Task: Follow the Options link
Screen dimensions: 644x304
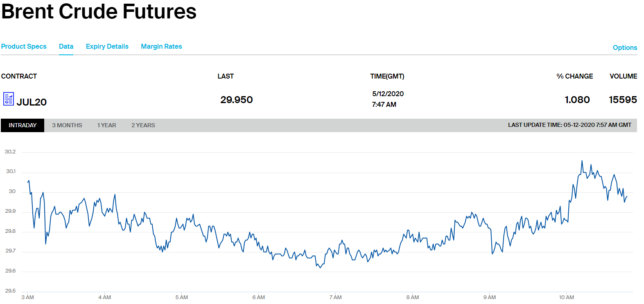Action: (x=625, y=47)
